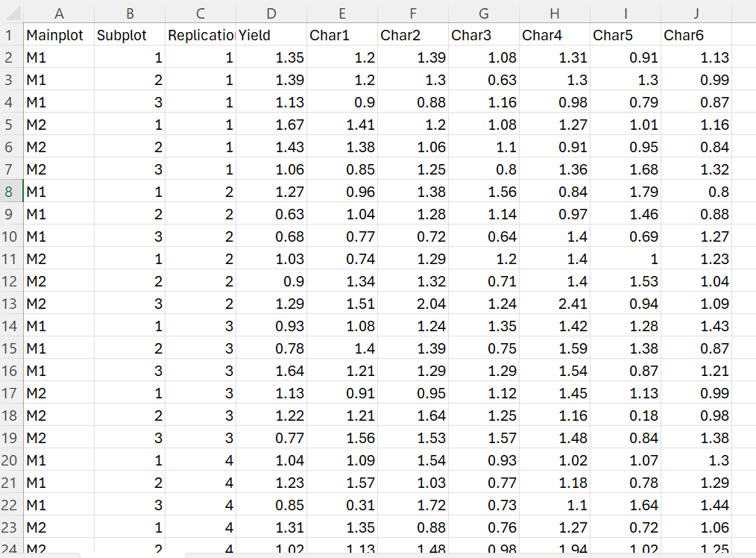Click the Char6 header cell
This screenshot has width=756, height=558.
[x=696, y=35]
